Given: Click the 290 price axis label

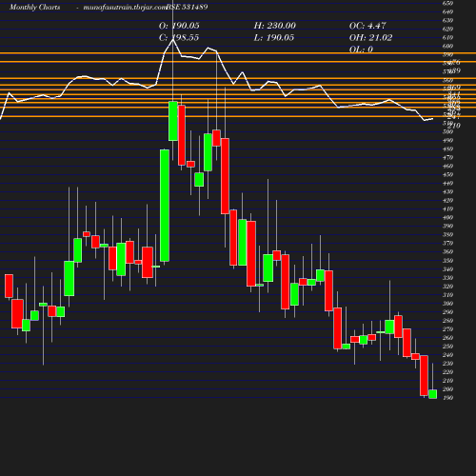Looking at the screenshot, I should 447,312.
